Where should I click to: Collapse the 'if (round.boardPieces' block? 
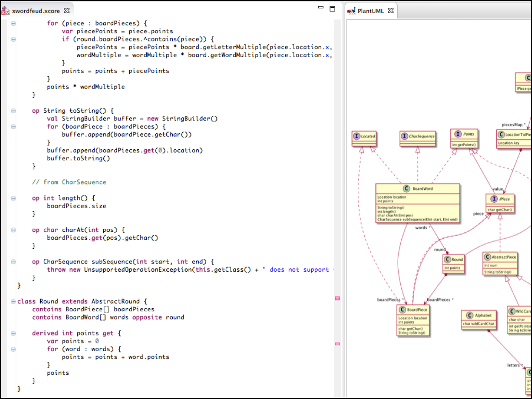(13, 39)
